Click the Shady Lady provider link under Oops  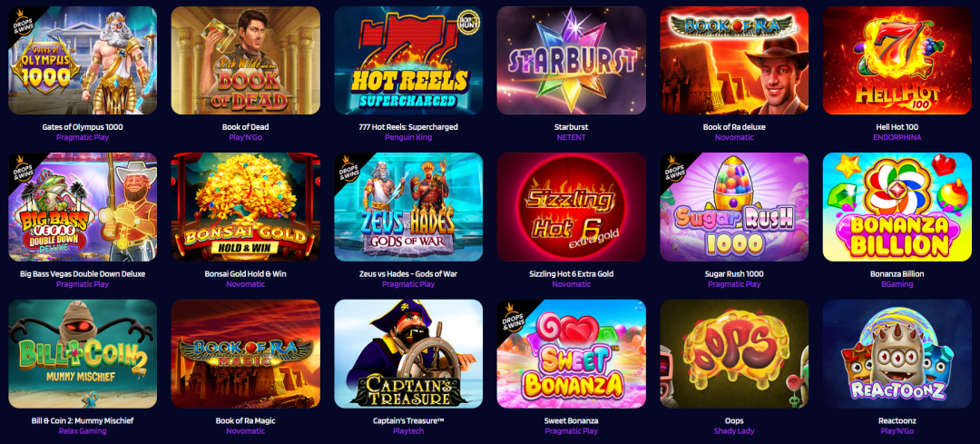click(x=734, y=431)
